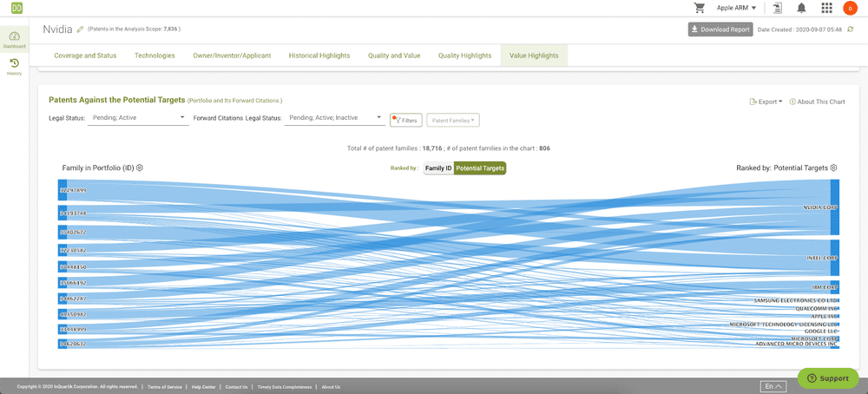Open Timely Data Completeness link

pos(285,387)
